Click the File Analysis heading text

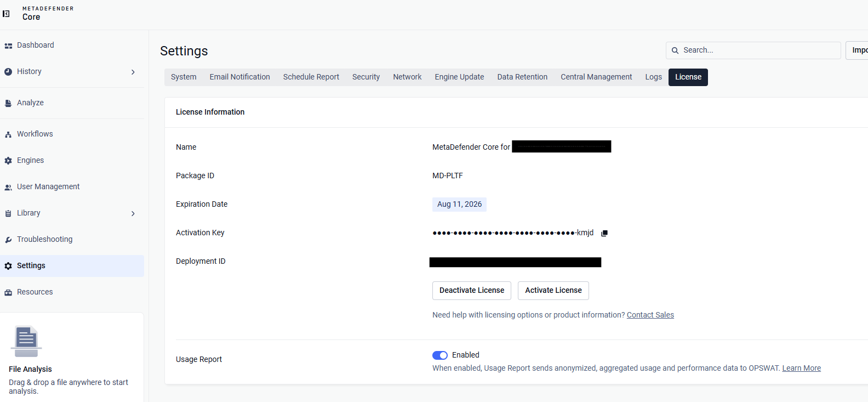coord(30,370)
